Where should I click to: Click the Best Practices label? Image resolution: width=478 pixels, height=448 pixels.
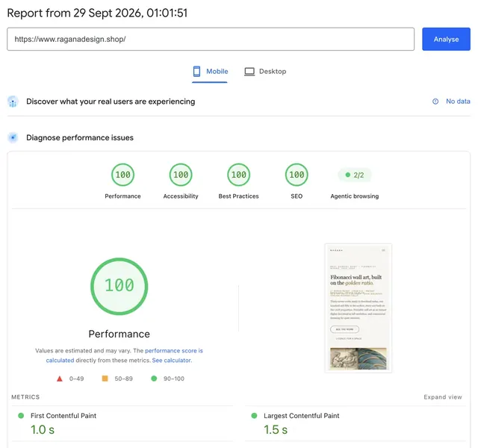[x=239, y=196]
